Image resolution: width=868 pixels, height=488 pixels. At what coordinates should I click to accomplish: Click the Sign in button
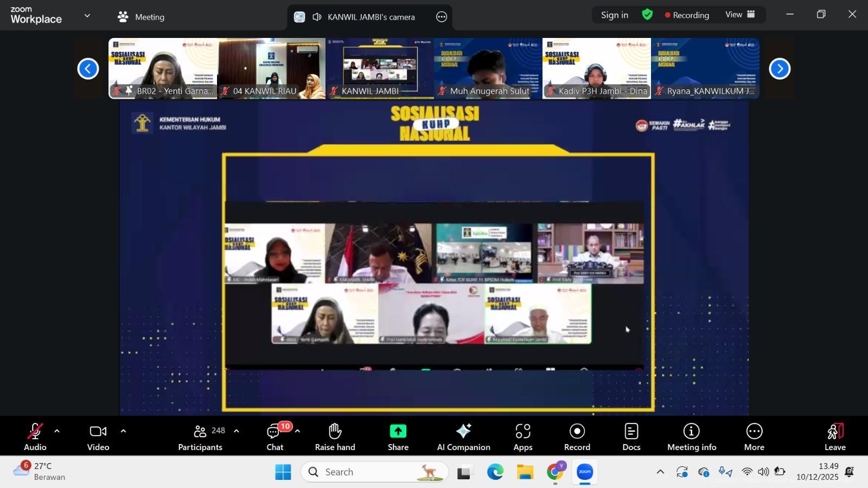tap(614, 15)
